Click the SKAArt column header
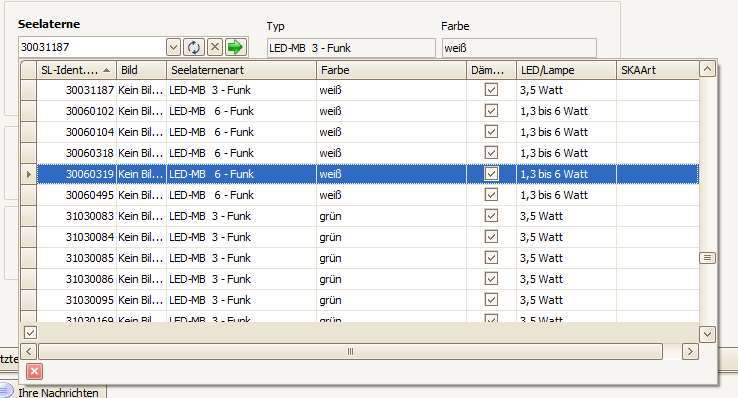Screen dimensions: 738x398 click(658, 70)
